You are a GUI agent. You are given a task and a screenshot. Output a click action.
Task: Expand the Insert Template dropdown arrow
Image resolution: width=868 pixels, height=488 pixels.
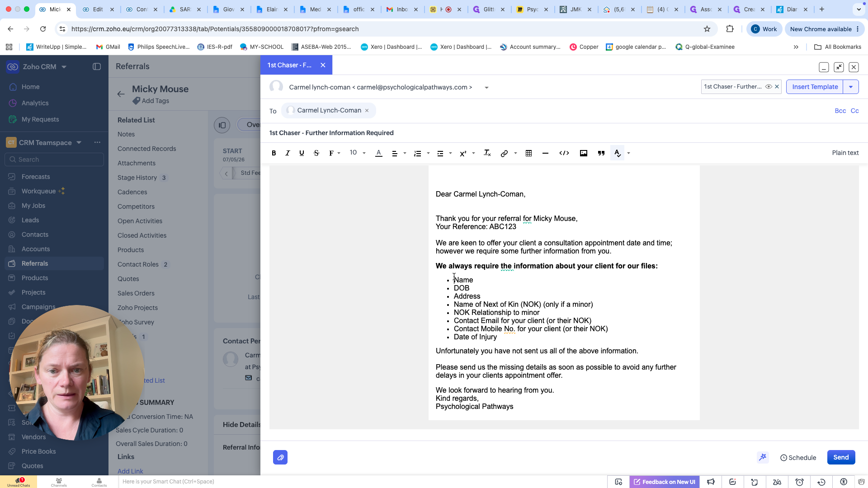click(x=851, y=87)
